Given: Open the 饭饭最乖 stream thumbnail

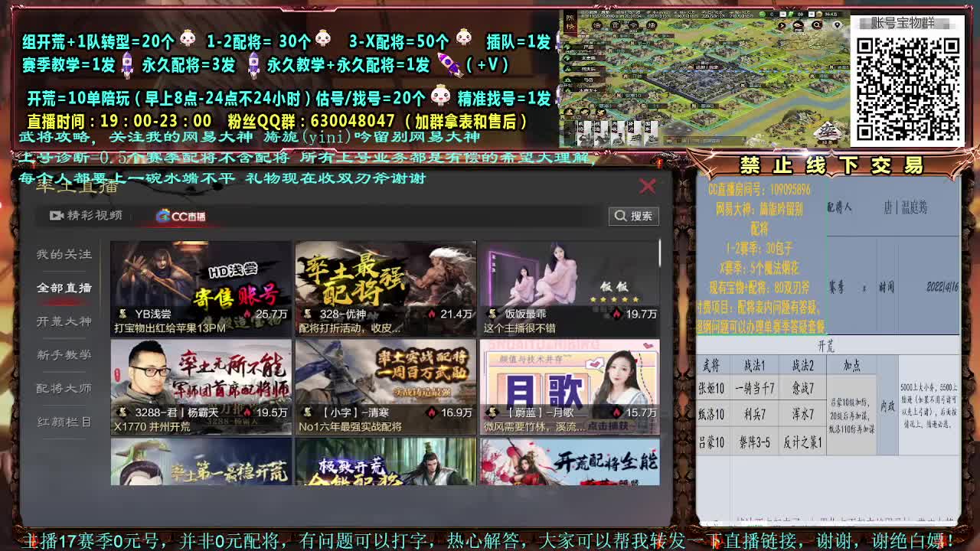Looking at the screenshot, I should (x=570, y=289).
